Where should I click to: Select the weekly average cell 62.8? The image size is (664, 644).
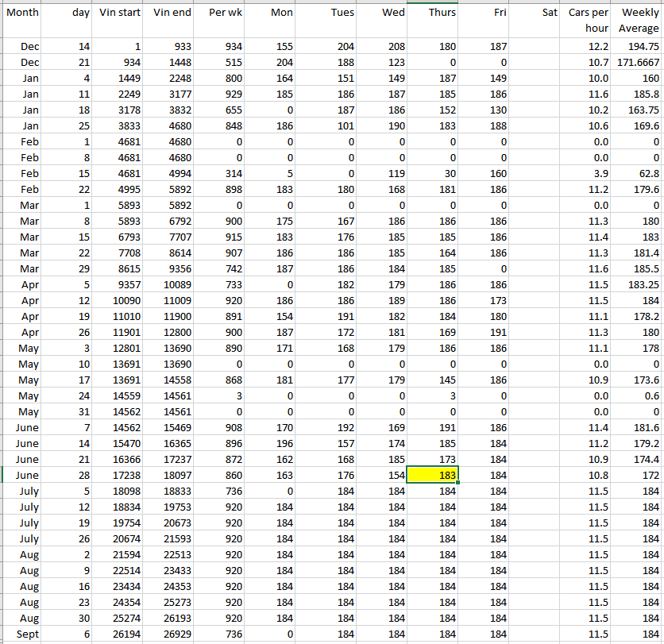647,173
